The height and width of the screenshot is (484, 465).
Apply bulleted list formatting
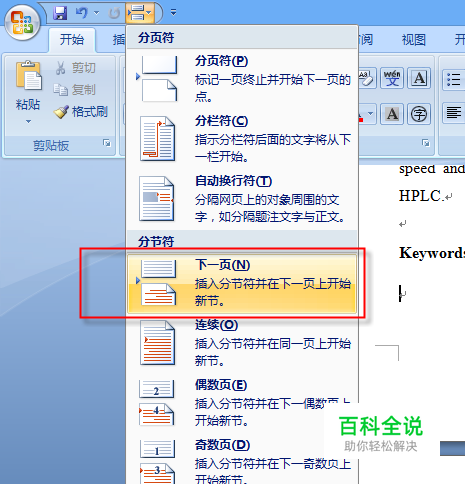[x=453, y=80]
